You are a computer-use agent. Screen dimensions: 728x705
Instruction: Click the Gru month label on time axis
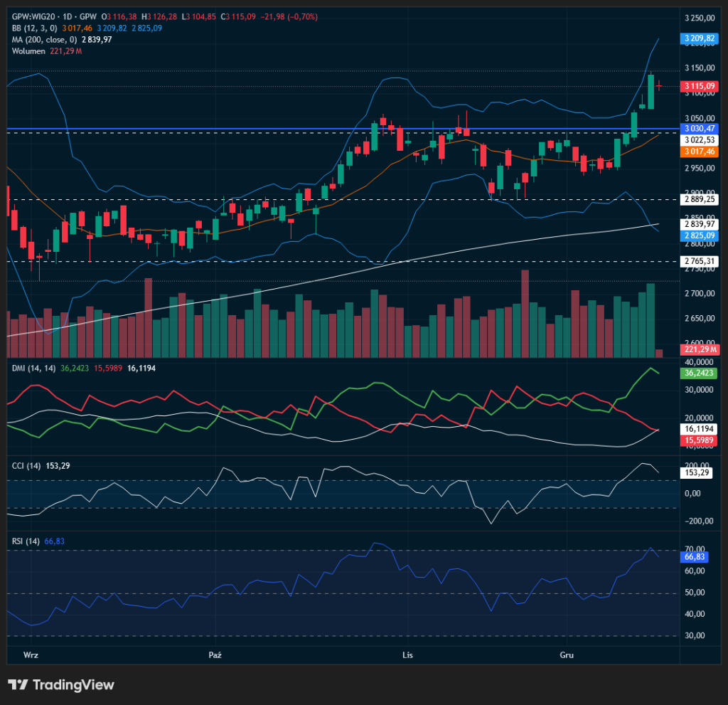click(567, 654)
